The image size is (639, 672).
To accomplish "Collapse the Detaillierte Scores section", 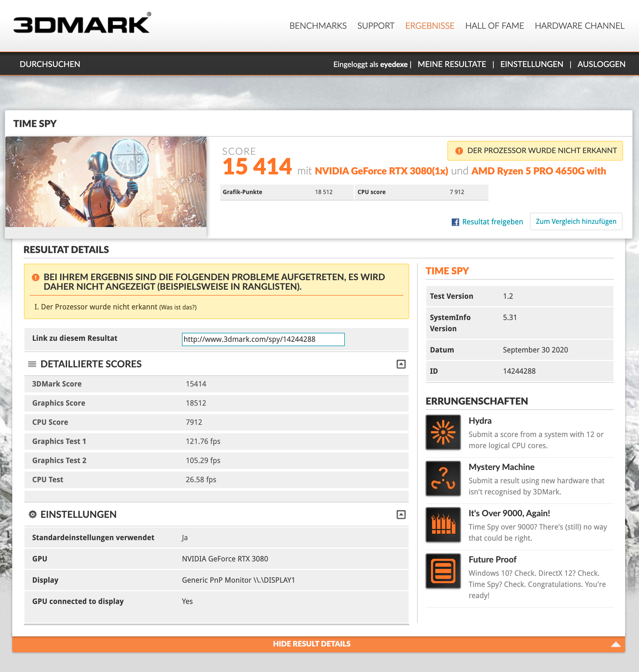I will 401,364.
